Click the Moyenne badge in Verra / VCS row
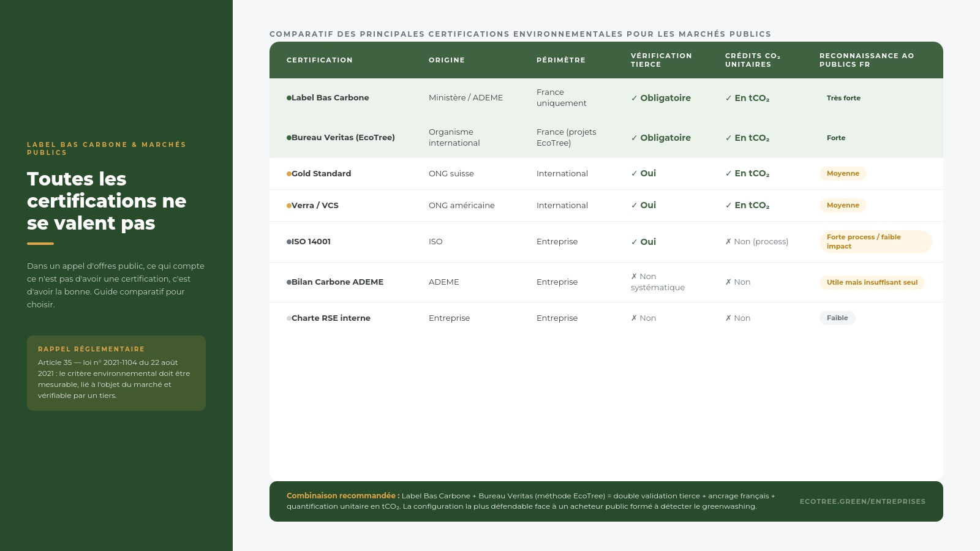 843,205
